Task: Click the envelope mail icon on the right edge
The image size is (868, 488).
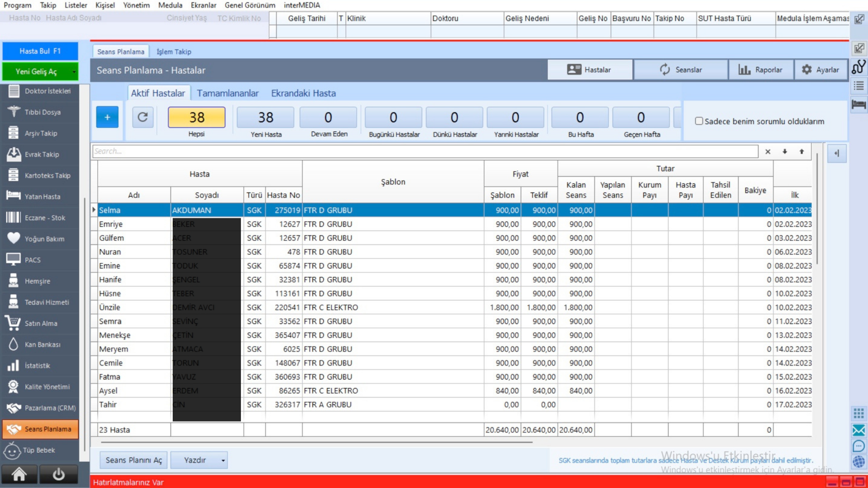Action: pyautogui.click(x=859, y=430)
